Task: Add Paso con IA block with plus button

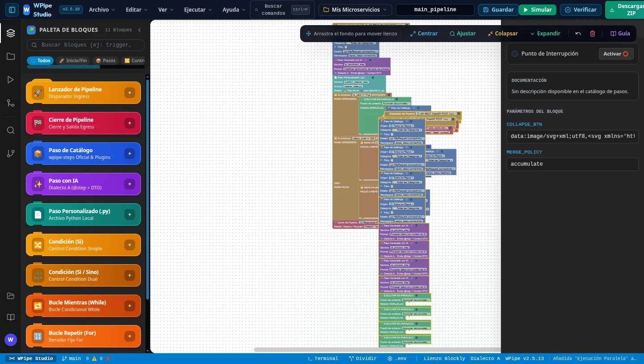Action: (x=130, y=184)
